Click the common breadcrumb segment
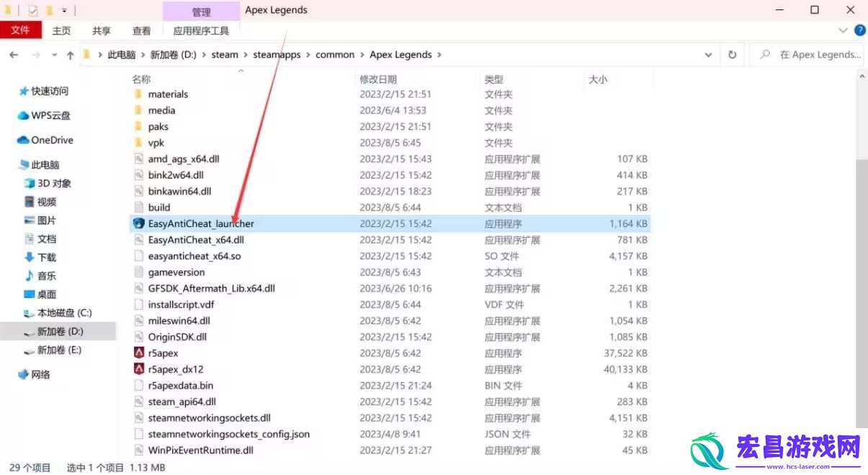This screenshot has width=868, height=475. tap(335, 55)
